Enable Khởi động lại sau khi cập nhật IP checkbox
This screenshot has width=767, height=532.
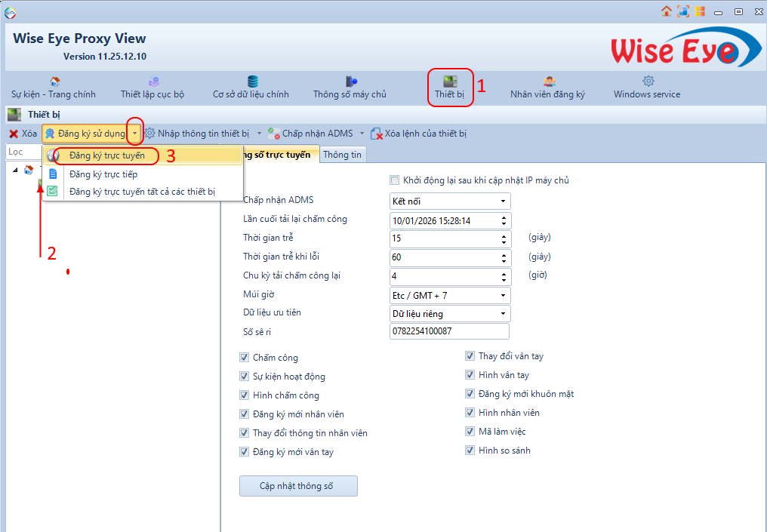coord(394,180)
